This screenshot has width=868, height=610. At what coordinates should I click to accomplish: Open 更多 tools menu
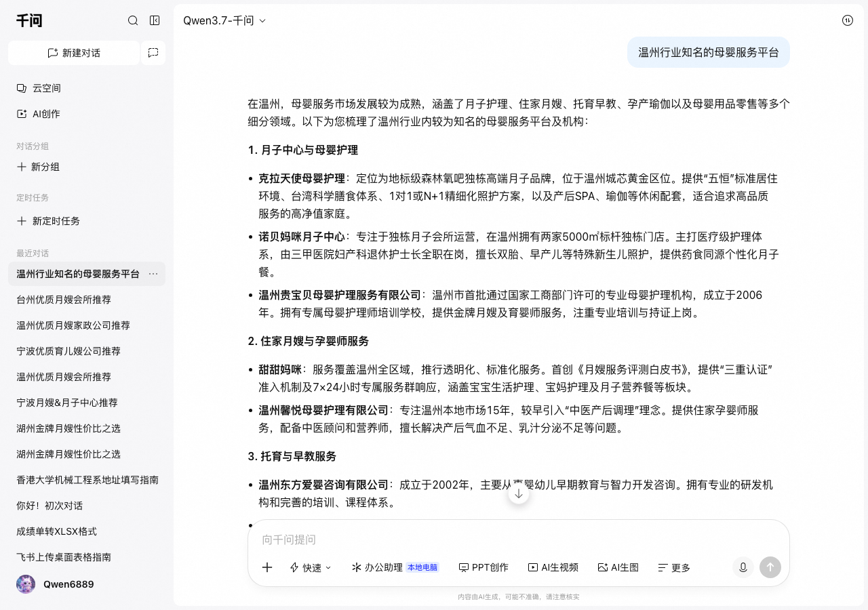pos(674,567)
